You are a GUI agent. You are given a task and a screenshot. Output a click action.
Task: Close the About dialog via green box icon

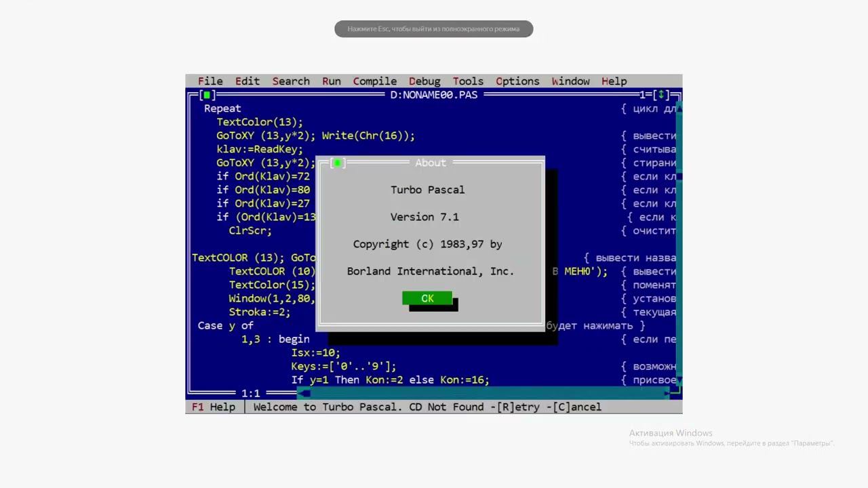click(x=338, y=163)
